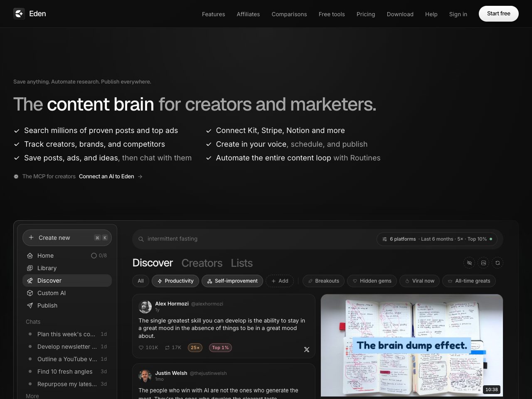This screenshot has width=532, height=399.
Task: Open the "Find 10 fresh angles" chat
Action: (x=67, y=372)
